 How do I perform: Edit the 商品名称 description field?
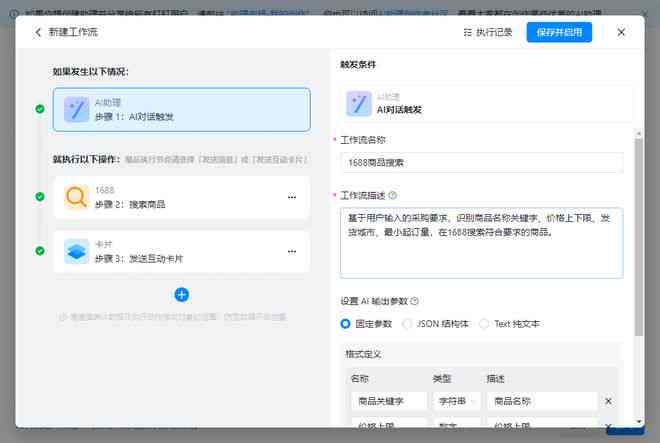point(542,401)
